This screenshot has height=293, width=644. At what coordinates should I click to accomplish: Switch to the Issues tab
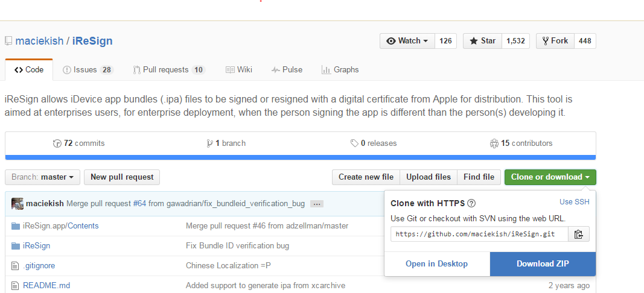point(88,70)
